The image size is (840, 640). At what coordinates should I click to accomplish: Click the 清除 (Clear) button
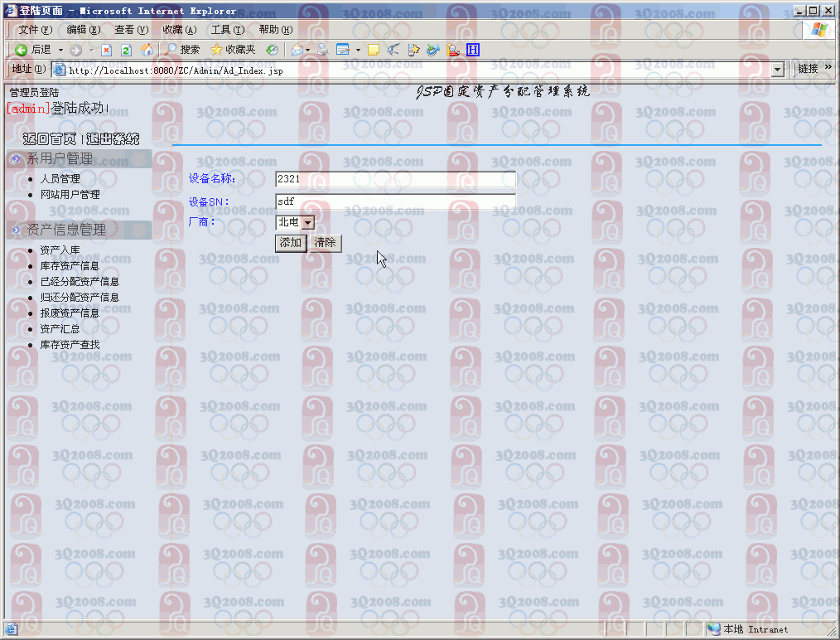(326, 243)
